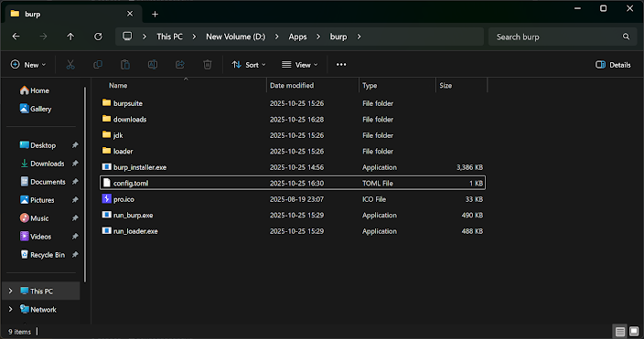The height and width of the screenshot is (339, 644).
Task: Navigate to This PC breadcrumb
Action: coord(169,37)
